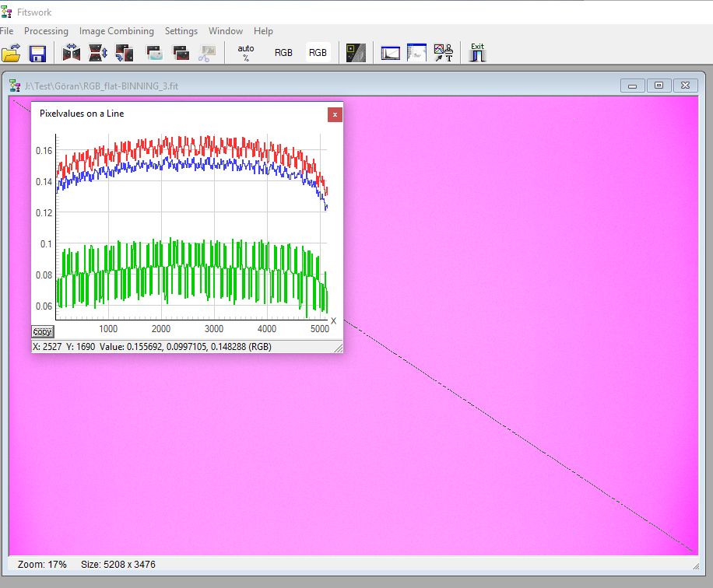Viewport: 713px width, 588px height.
Task: Click the Exit door icon
Action: pos(477,52)
